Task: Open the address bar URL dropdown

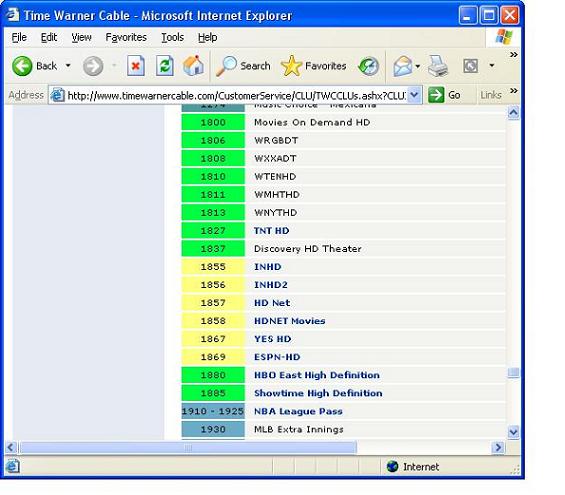Action: click(414, 95)
